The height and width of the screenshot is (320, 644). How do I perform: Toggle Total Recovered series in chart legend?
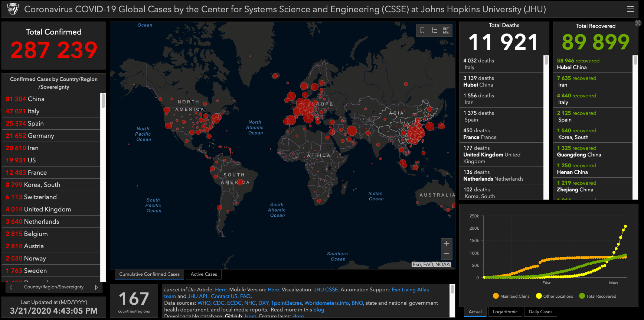point(598,296)
